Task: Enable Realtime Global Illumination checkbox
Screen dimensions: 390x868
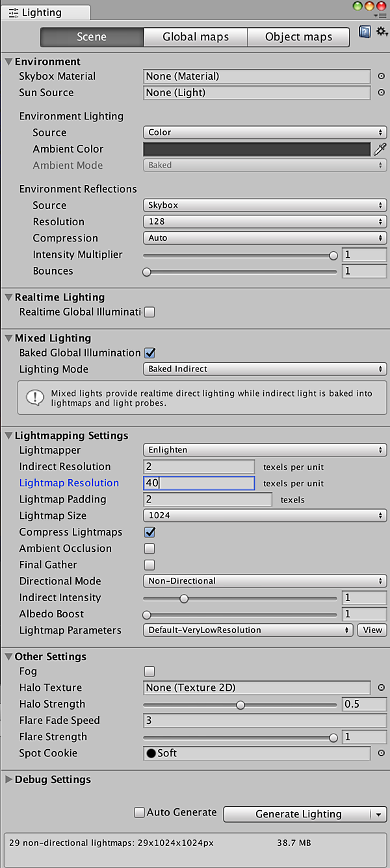Action: pyautogui.click(x=149, y=312)
